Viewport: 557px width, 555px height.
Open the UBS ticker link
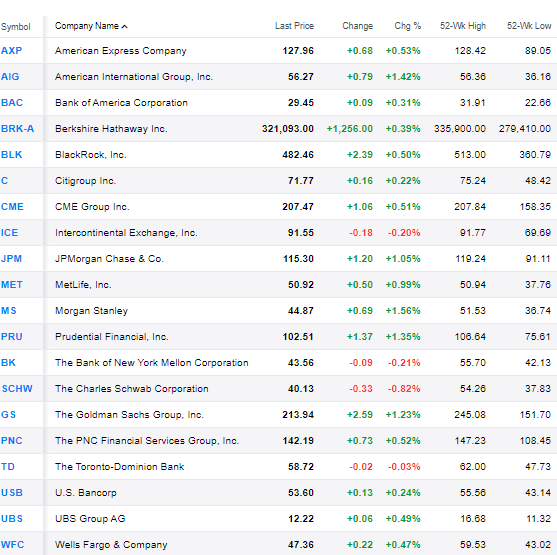[12, 518]
